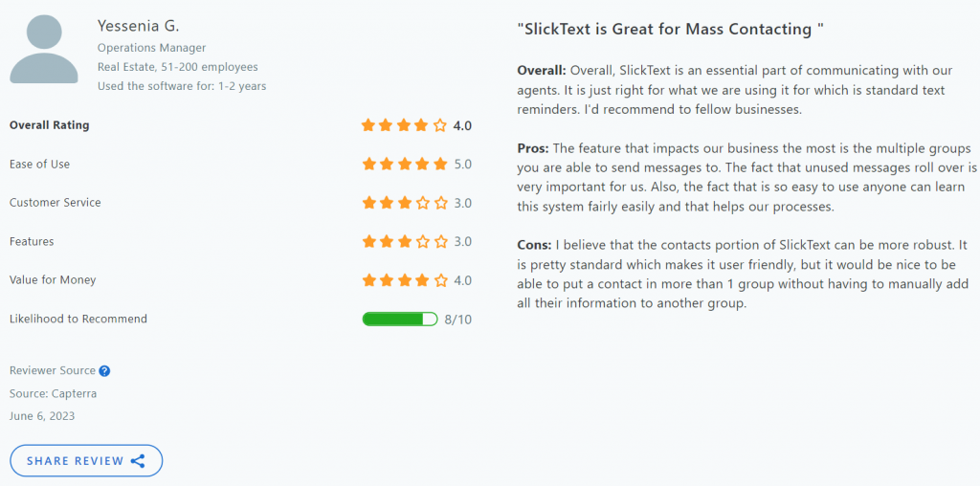Click the Ease of Use stars
Viewport: 980px width, 486px height.
click(405, 165)
